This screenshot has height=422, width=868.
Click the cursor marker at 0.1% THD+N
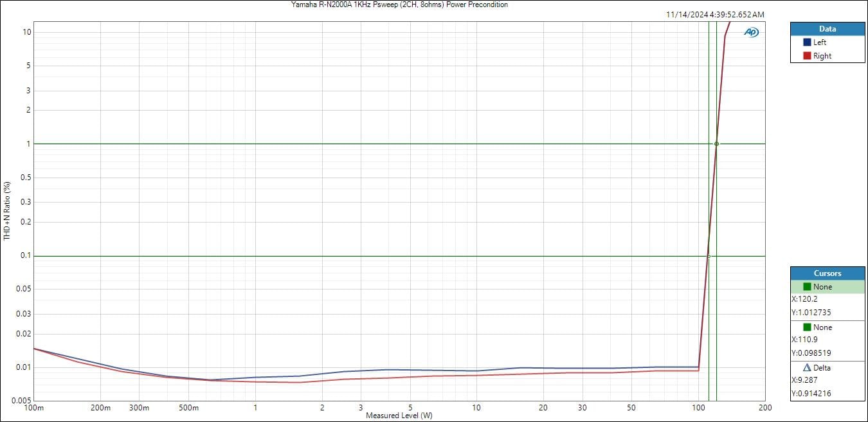click(x=709, y=256)
